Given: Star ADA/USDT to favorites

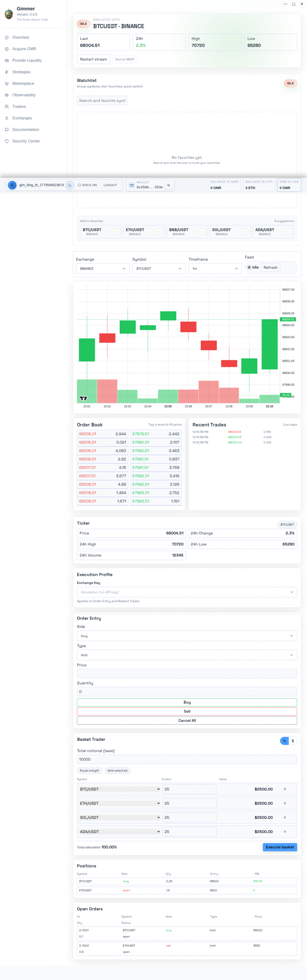Looking at the screenshot, I should coord(288,232).
